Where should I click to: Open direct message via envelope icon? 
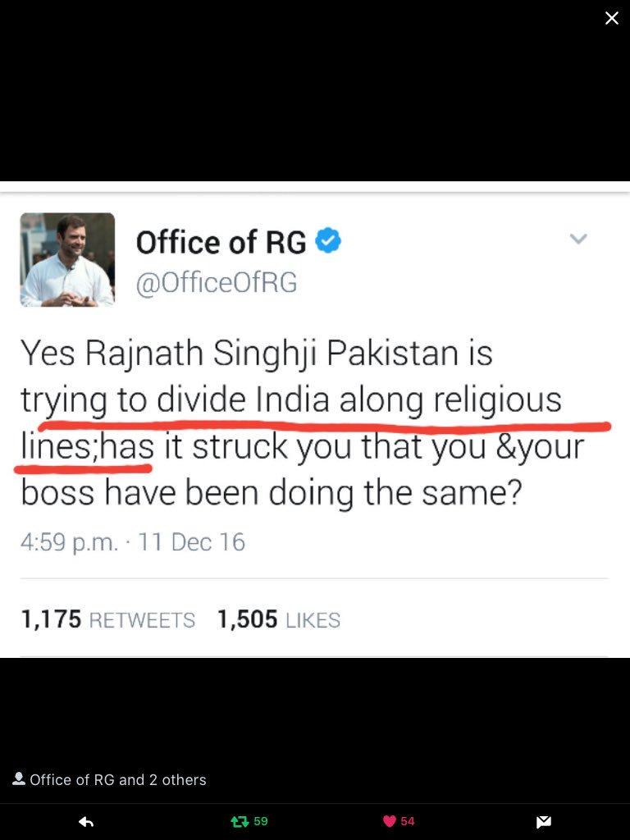point(543,821)
